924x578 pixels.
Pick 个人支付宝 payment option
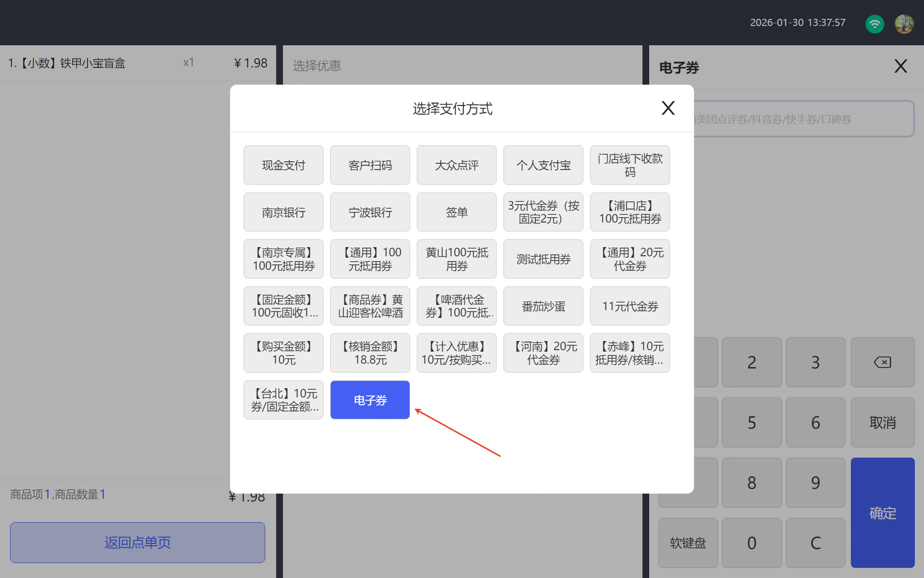pyautogui.click(x=543, y=165)
